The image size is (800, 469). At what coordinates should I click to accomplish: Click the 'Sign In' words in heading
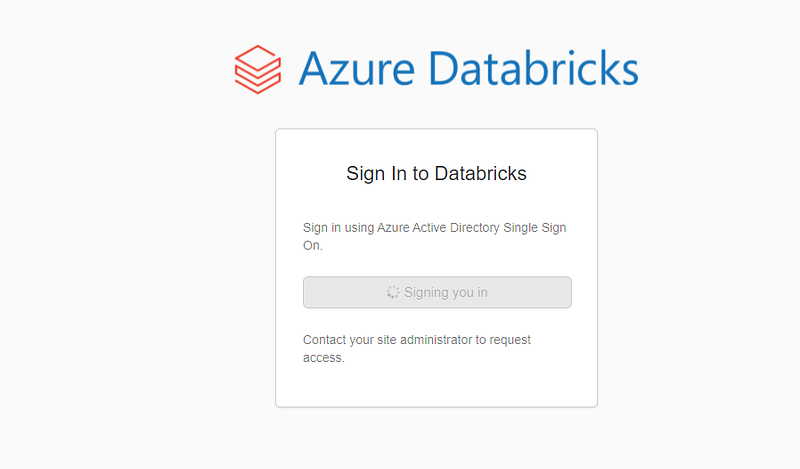pyautogui.click(x=377, y=174)
